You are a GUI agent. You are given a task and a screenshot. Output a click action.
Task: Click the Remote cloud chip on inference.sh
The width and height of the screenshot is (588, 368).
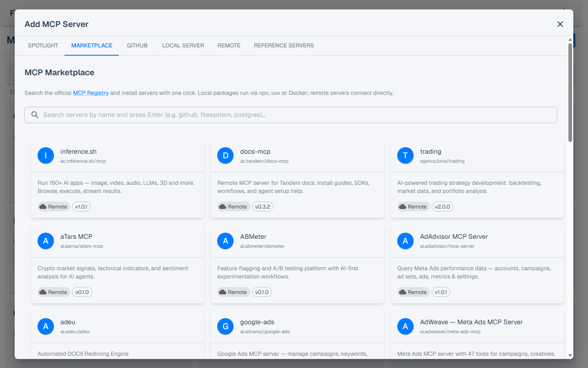(53, 206)
